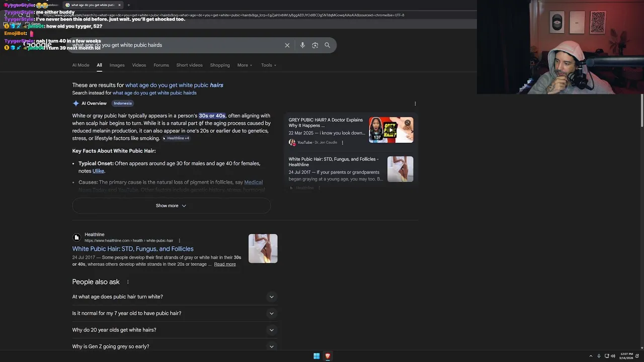Play the GREY PUBIC HAIR video thumbnail
Image resolution: width=644 pixels, height=362 pixels.
coord(391,130)
